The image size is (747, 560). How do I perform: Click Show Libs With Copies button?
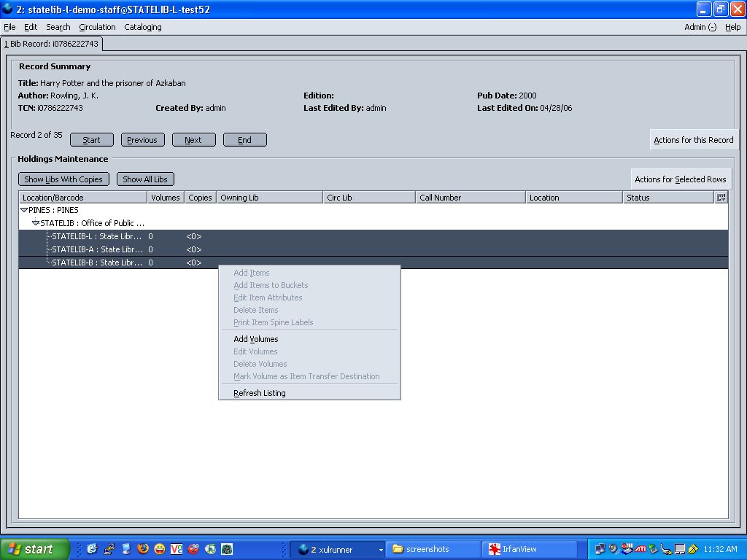(x=63, y=179)
